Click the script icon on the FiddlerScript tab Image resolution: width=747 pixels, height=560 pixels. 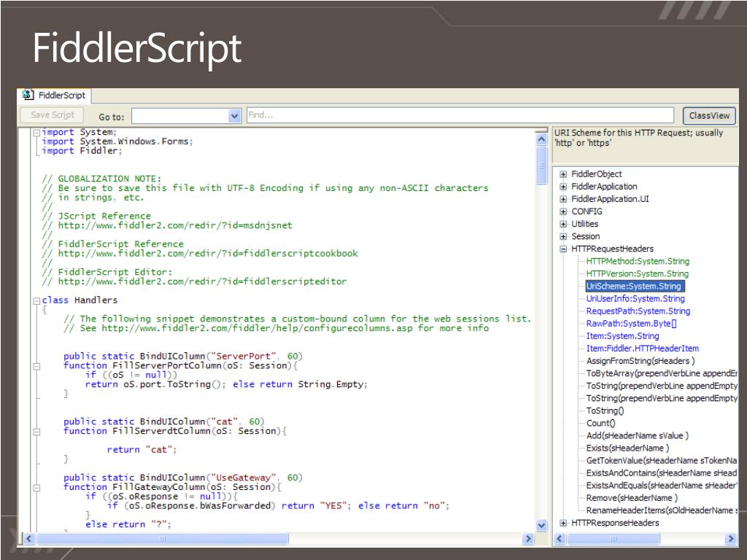(x=28, y=95)
